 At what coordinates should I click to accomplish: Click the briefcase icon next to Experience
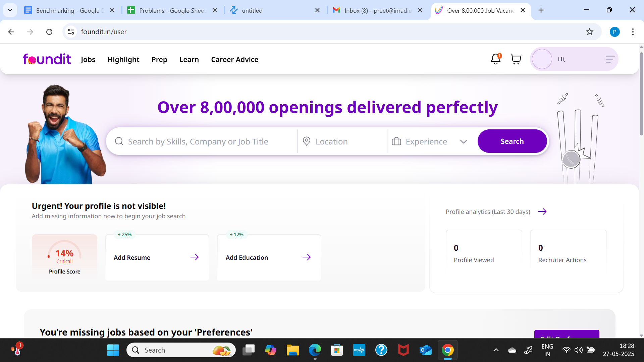(396, 141)
